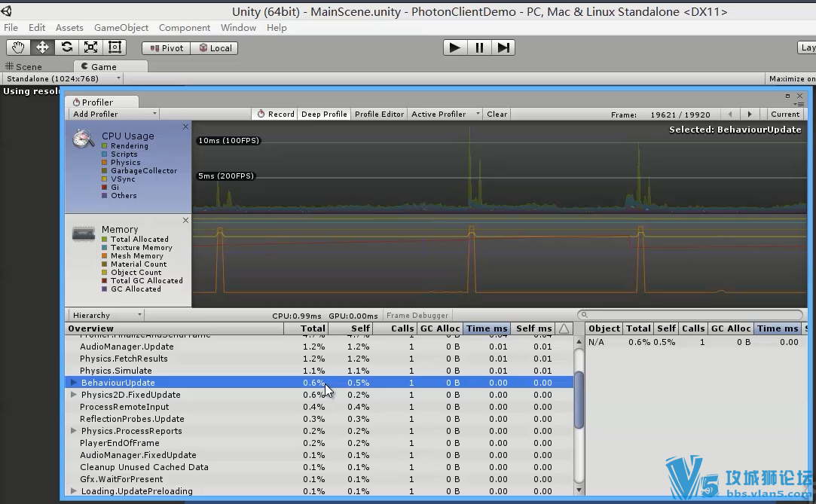This screenshot has width=816, height=504.
Task: Toggle Rendering color in CPU Usage
Action: pos(105,145)
